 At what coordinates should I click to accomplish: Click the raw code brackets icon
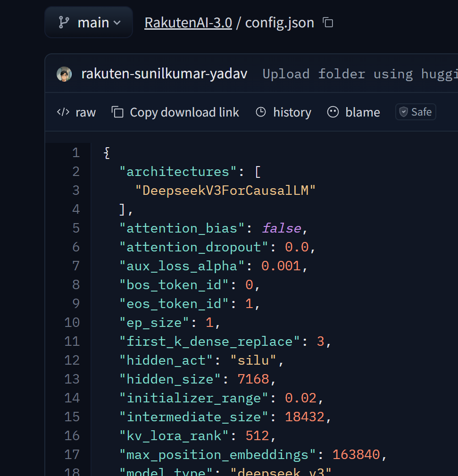(x=63, y=112)
